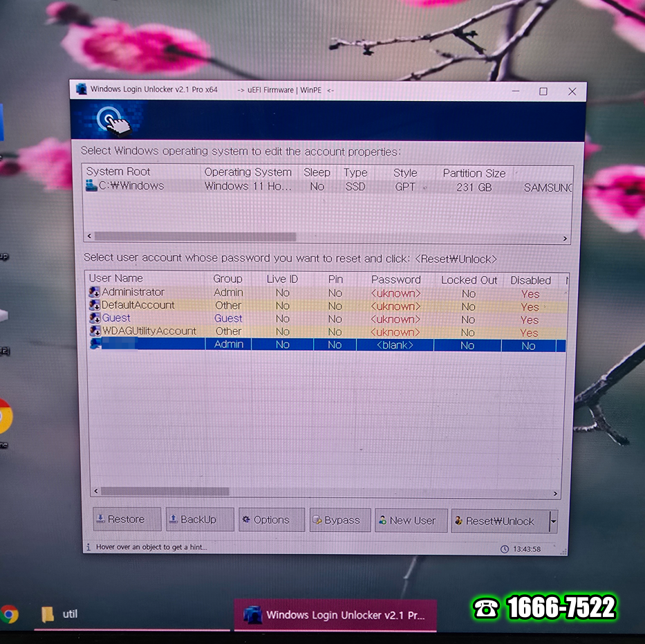Image resolution: width=645 pixels, height=644 pixels.
Task: Maximize the Windows Login Unlocker window
Action: [543, 91]
